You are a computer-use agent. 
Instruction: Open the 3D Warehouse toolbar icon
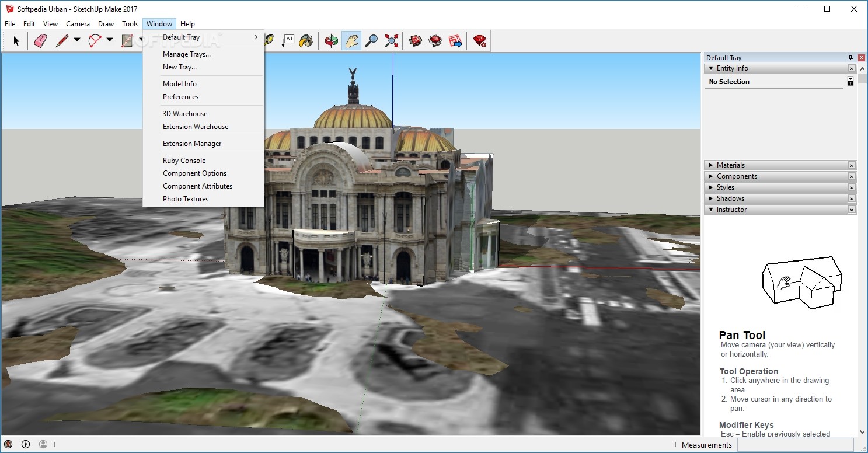(x=416, y=41)
